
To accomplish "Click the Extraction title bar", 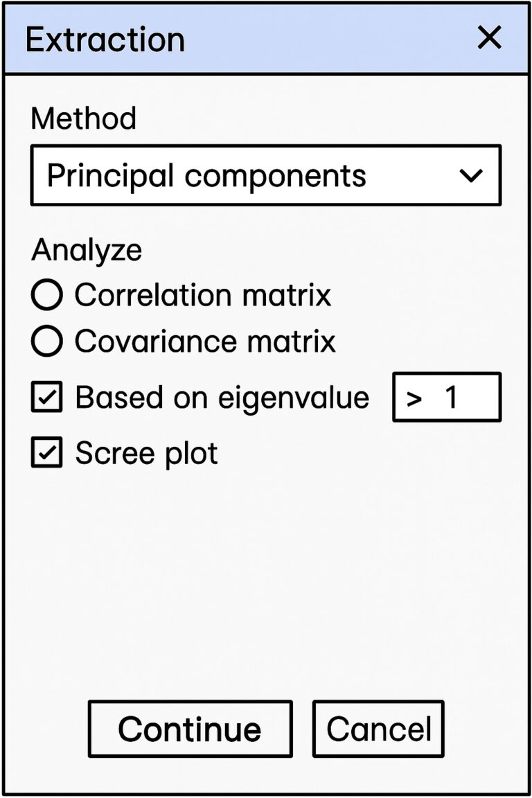I will [208, 39].
